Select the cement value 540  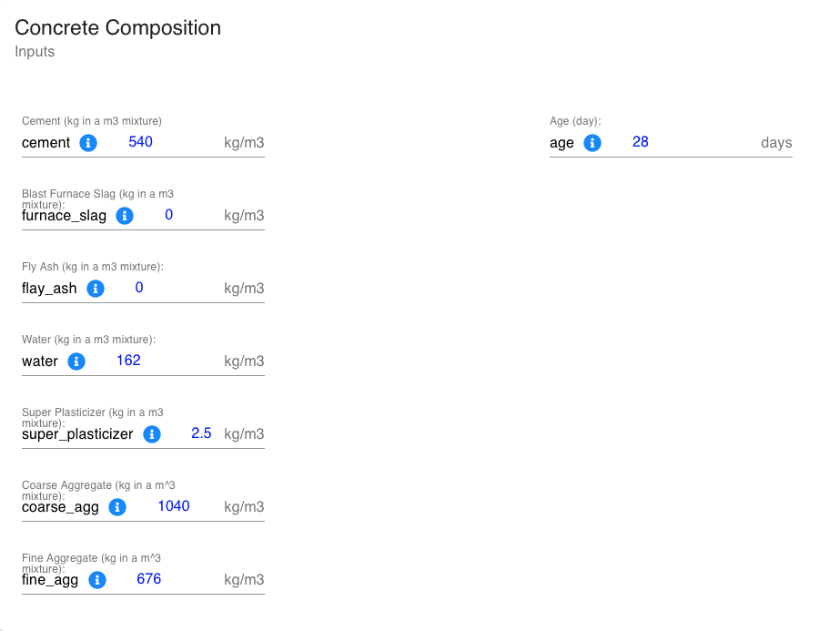(x=140, y=142)
